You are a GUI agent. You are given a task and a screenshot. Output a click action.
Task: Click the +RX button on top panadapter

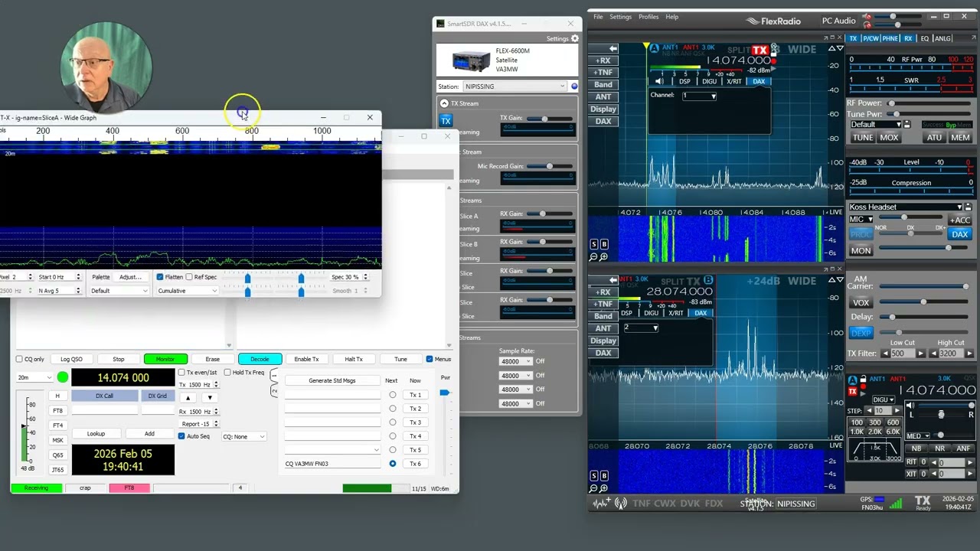[603, 60]
